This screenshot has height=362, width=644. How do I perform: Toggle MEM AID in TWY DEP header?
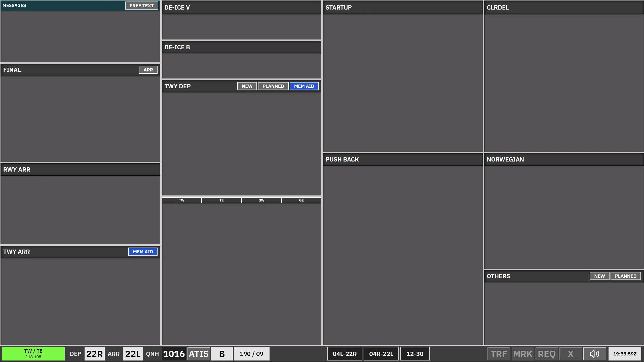[304, 86]
